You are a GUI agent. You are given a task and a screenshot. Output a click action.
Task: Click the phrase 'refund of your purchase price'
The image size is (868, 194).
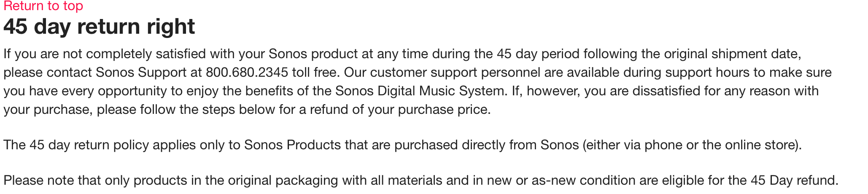pyautogui.click(x=399, y=110)
